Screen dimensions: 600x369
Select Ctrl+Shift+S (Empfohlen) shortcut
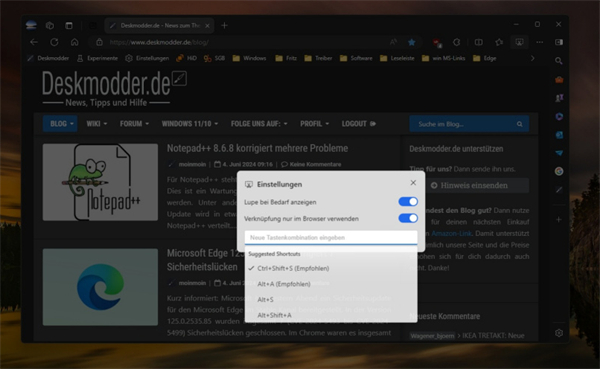pos(331,268)
